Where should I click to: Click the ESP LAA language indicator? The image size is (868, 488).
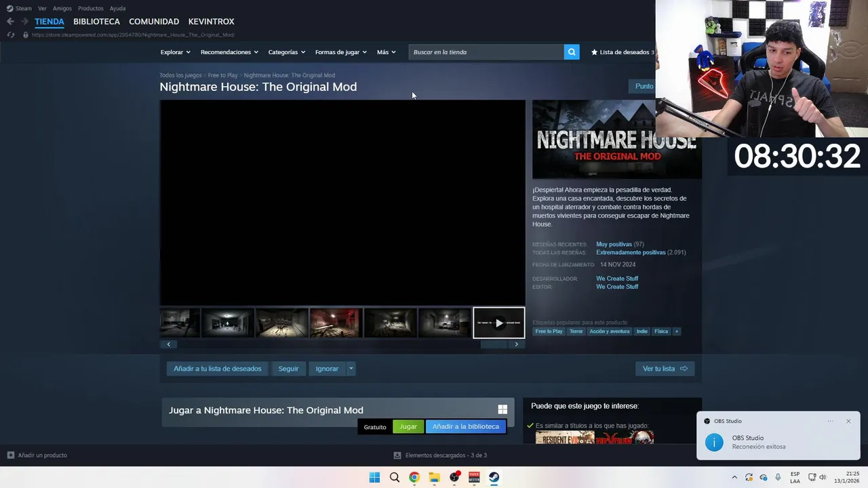pos(795,477)
